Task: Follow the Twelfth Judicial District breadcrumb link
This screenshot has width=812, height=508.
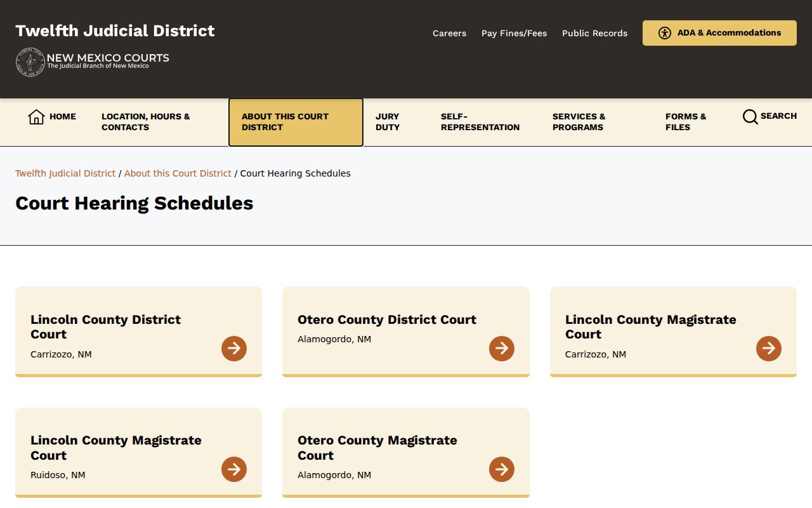Action: point(65,173)
